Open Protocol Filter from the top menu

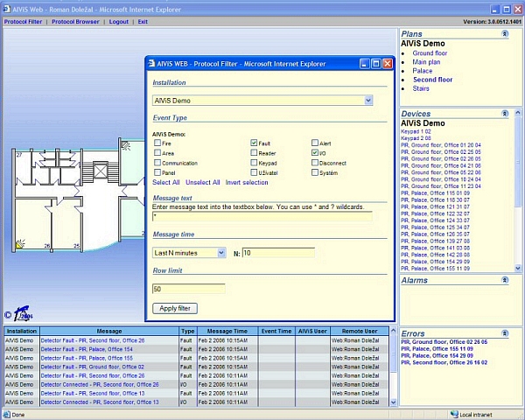pos(23,22)
